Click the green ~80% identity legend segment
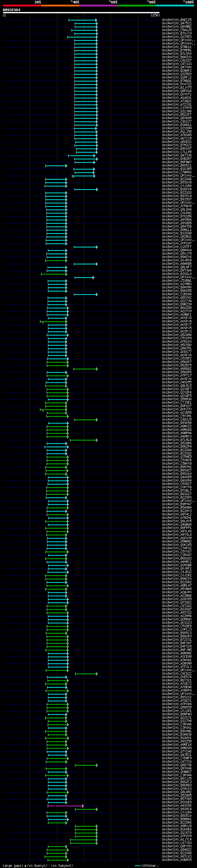The height and width of the screenshot is (868, 197). [137, 6]
